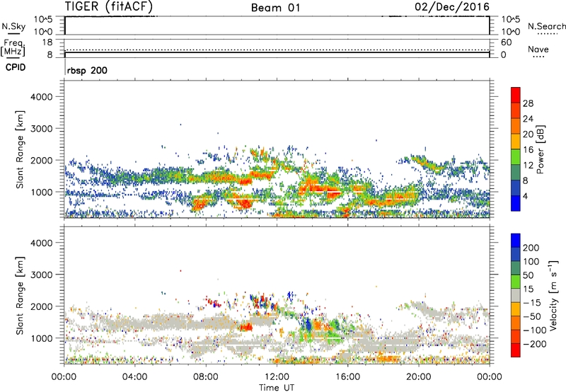Click the 'Slant Range [km]' label of velocity panel
The width and height of the screenshot is (566, 392).
[x=20, y=296]
